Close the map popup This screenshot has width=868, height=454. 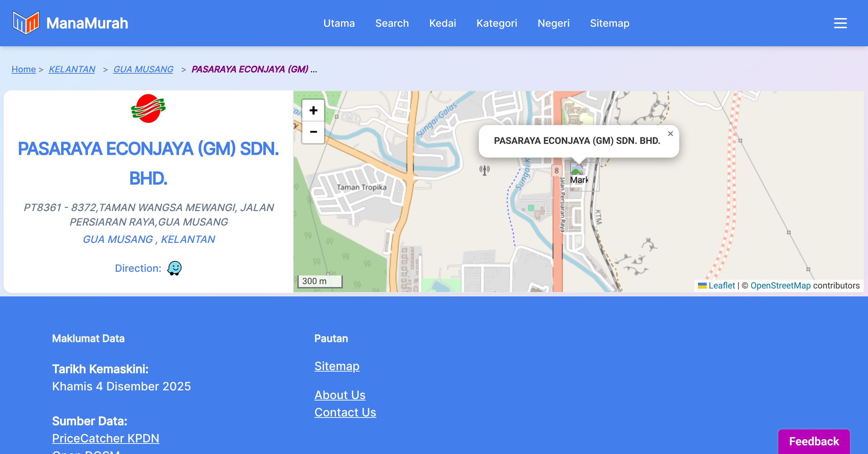point(670,134)
